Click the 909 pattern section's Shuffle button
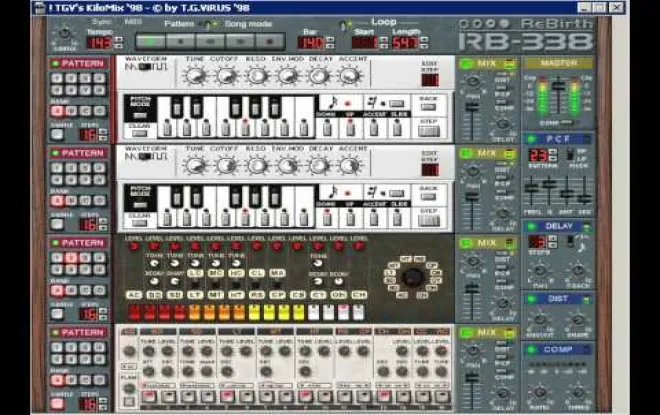 pyautogui.click(x=57, y=404)
